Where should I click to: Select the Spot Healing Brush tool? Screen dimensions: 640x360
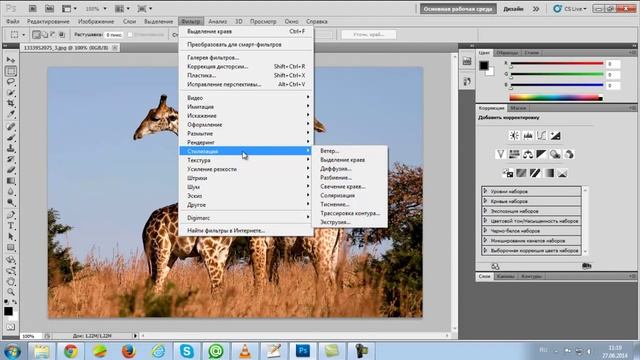click(x=11, y=127)
